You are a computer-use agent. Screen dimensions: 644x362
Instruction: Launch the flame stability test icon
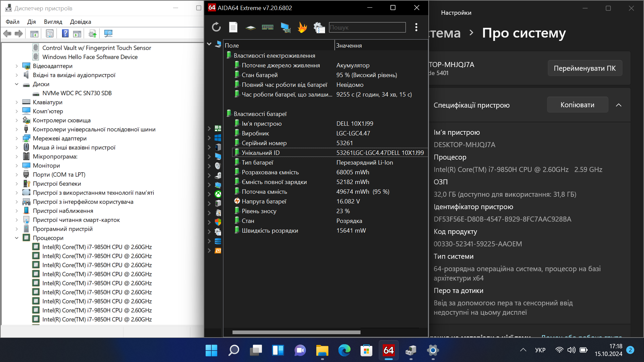click(302, 27)
